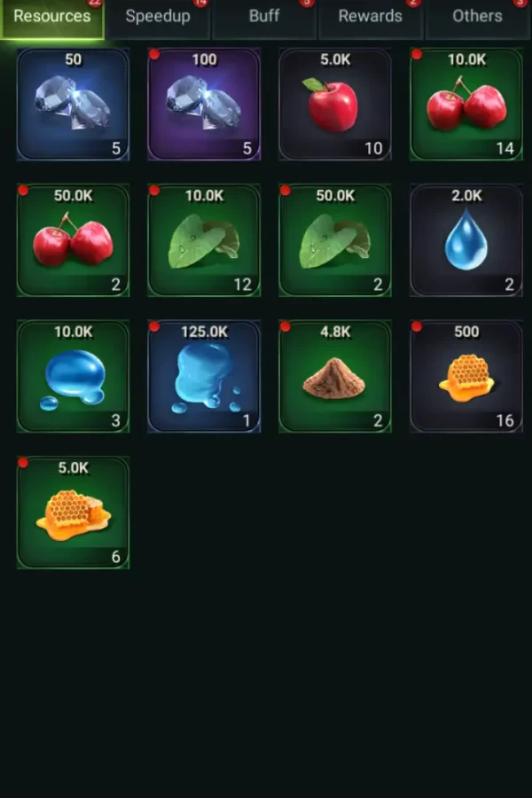Viewport: 532px width, 798px height.
Task: Open the 50.0K cherries item
Action: 73,240
